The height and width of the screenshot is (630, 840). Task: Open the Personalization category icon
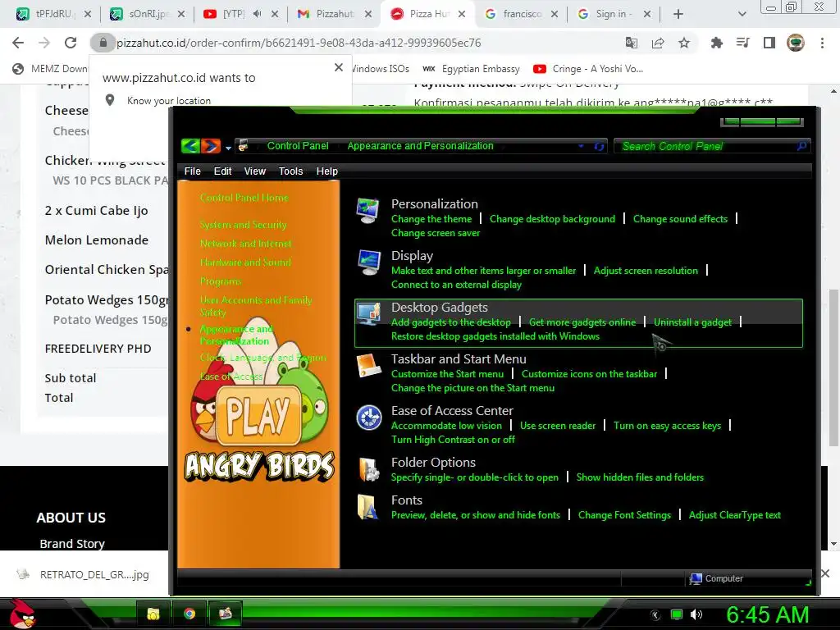tap(368, 210)
